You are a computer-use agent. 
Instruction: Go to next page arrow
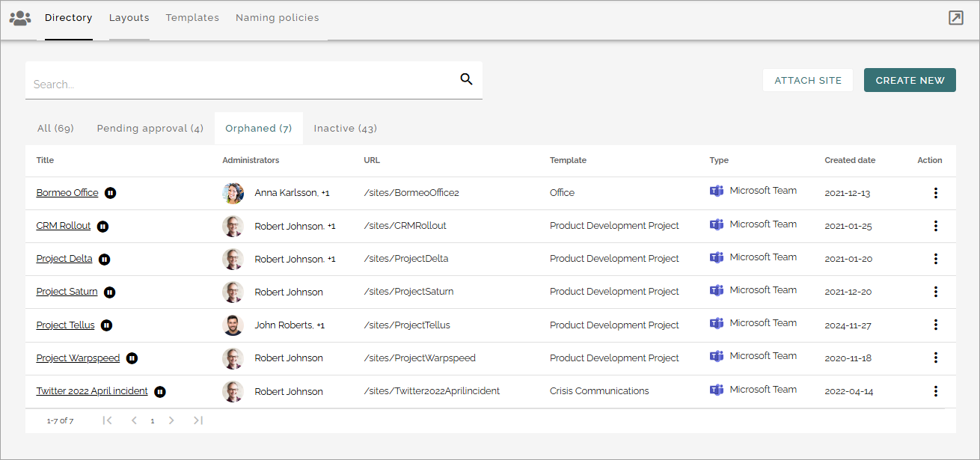pyautogui.click(x=171, y=420)
